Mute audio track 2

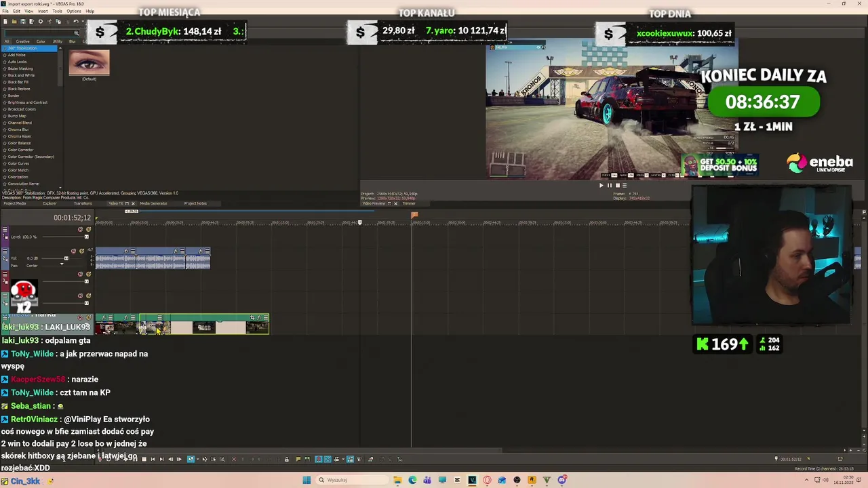coord(73,251)
